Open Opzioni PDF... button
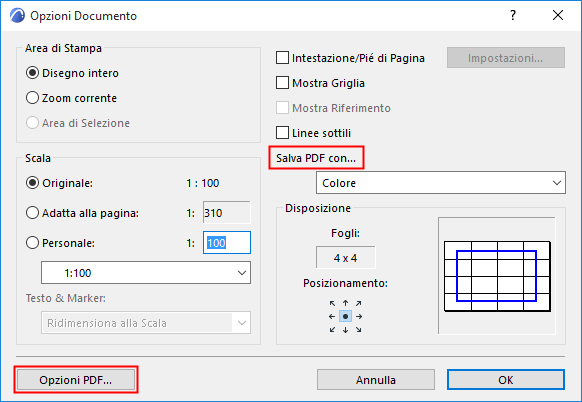 pos(76,380)
